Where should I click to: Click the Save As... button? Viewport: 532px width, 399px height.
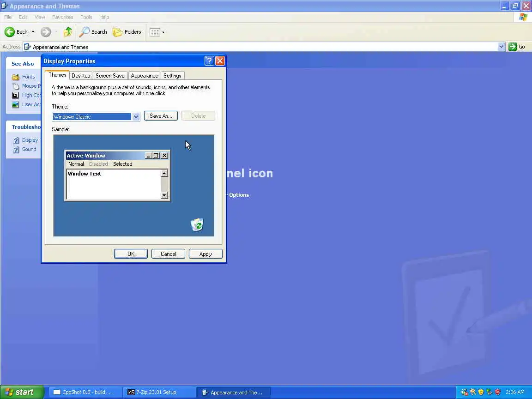tap(161, 116)
